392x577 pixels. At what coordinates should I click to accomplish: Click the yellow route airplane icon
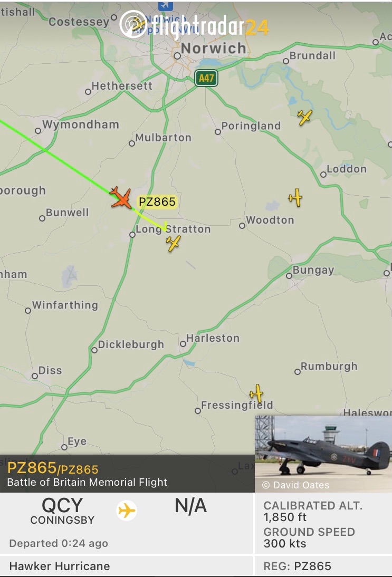[x=127, y=511]
